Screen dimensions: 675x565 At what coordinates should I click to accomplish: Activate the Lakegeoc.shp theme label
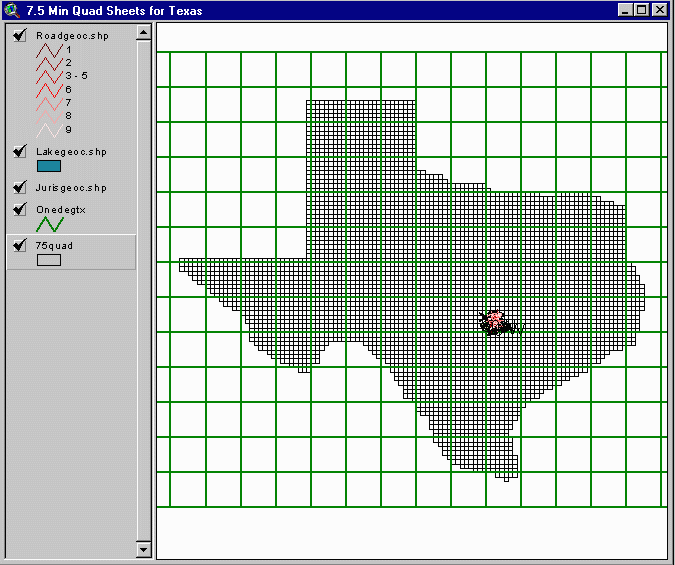click(71, 152)
